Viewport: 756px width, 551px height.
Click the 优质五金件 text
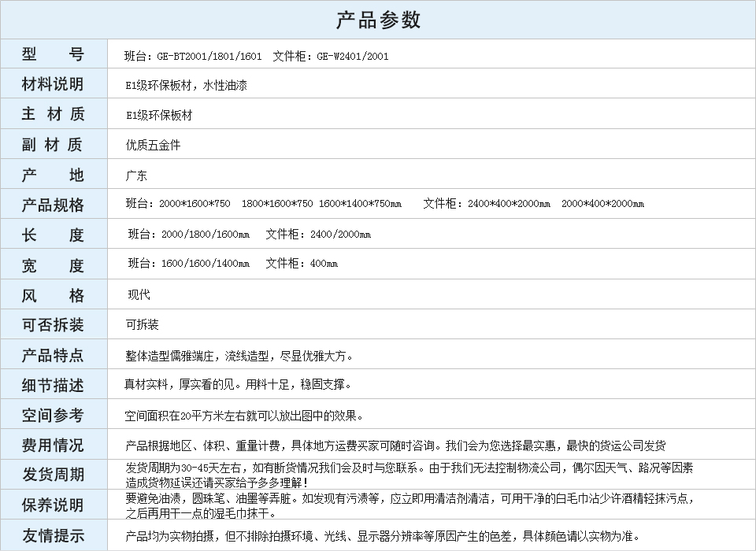154,146
